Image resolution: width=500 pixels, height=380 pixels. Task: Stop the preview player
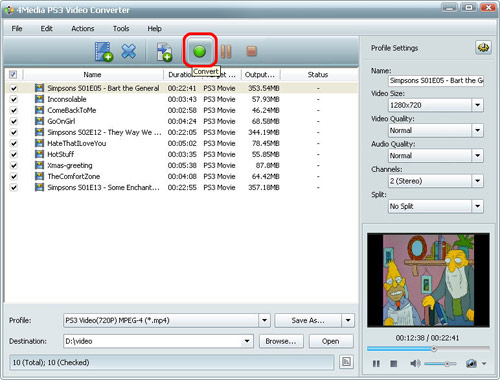point(394,364)
